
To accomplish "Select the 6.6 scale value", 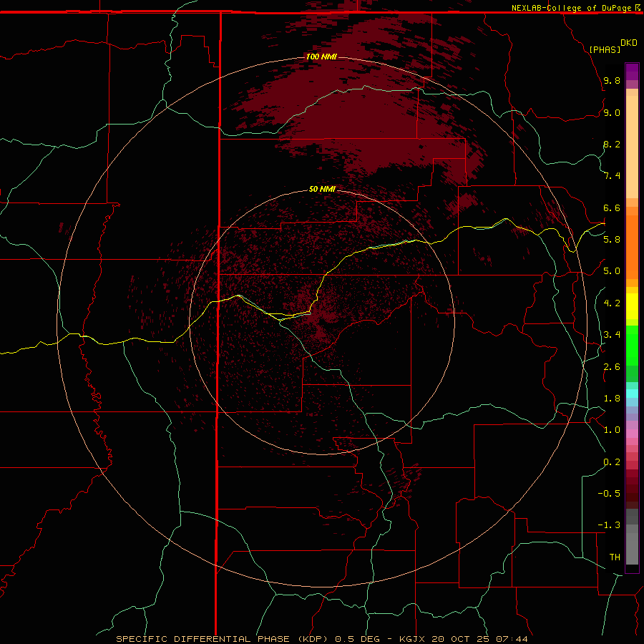I will point(612,208).
